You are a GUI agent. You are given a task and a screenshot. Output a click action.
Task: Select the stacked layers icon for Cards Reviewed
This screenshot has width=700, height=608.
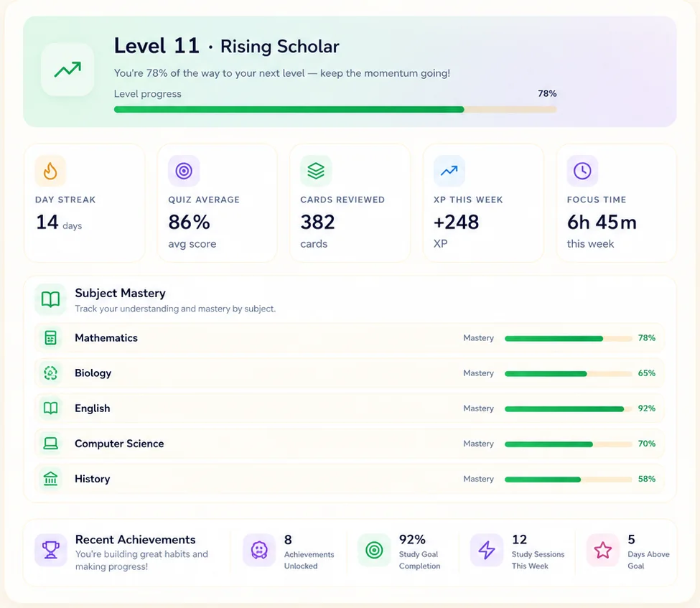316,171
